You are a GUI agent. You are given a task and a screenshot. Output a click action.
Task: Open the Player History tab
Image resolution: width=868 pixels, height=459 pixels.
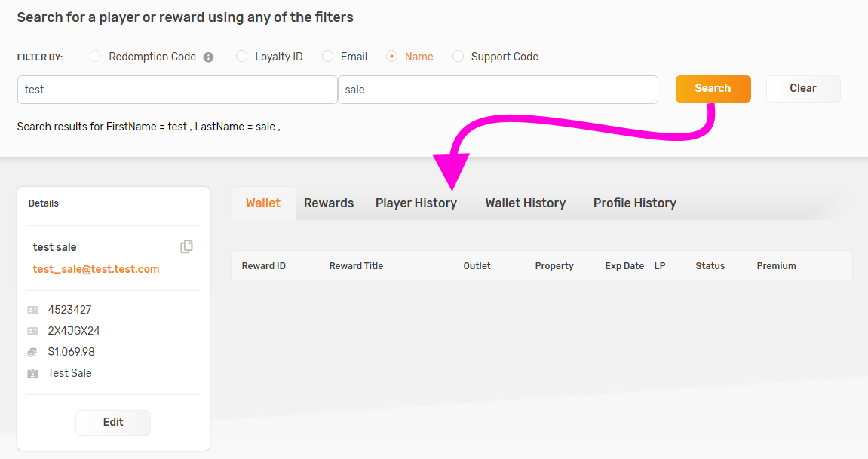click(x=416, y=203)
